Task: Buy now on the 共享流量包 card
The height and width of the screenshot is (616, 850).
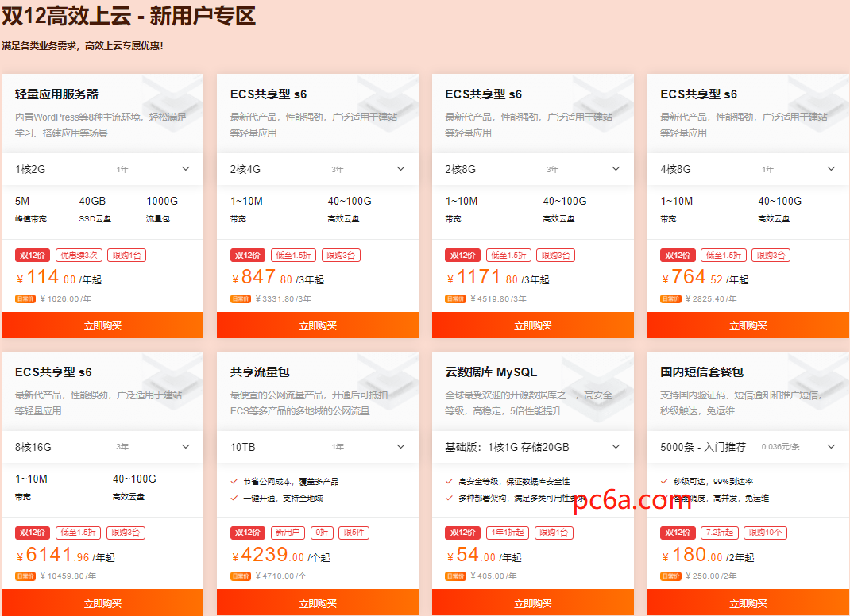Action: [318, 603]
